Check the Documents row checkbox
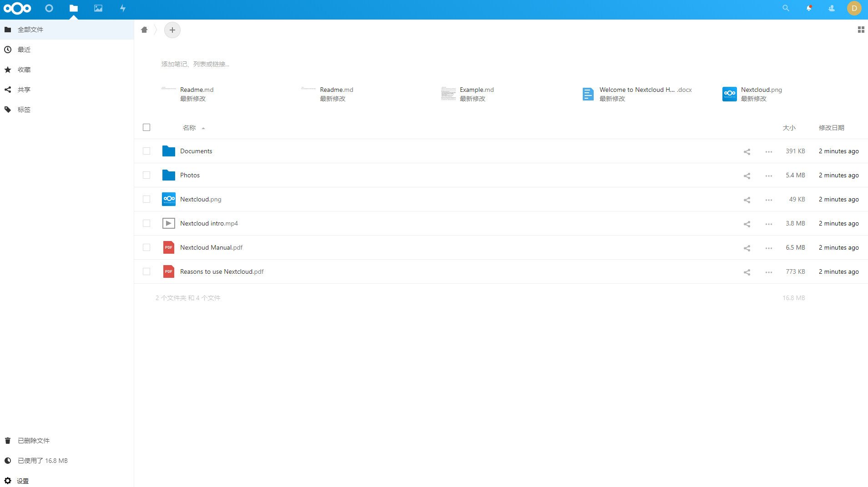868x487 pixels. coord(146,151)
